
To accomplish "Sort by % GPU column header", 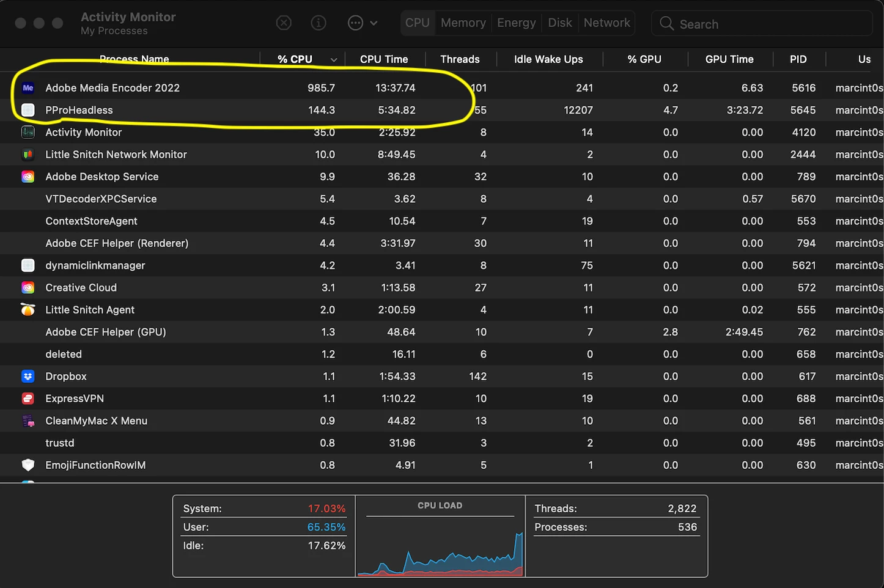I will [x=644, y=59].
